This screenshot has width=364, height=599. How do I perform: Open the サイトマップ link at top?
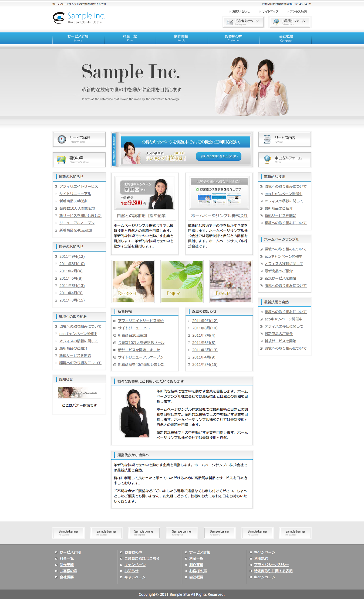pos(270,12)
